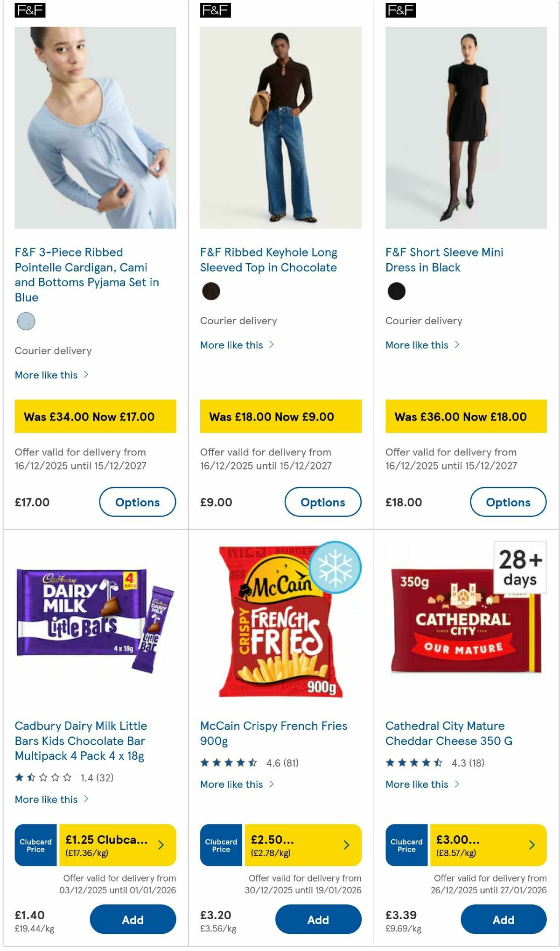
Task: Click the F&F logo above the black mini dress
Action: coord(400,9)
